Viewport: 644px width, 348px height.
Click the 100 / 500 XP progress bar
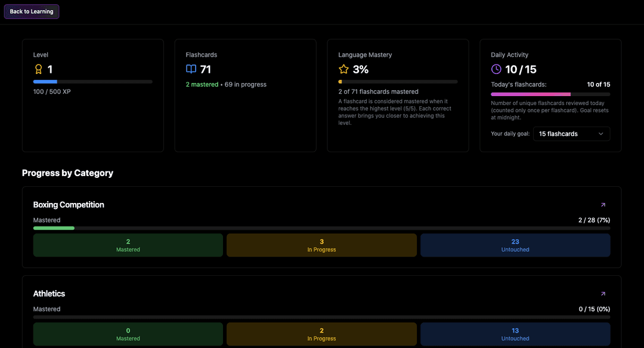(x=92, y=82)
